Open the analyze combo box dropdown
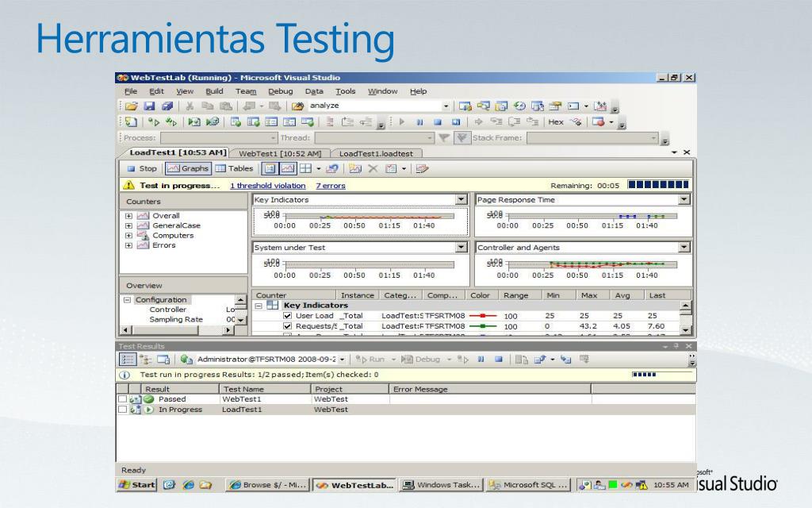 click(x=446, y=106)
